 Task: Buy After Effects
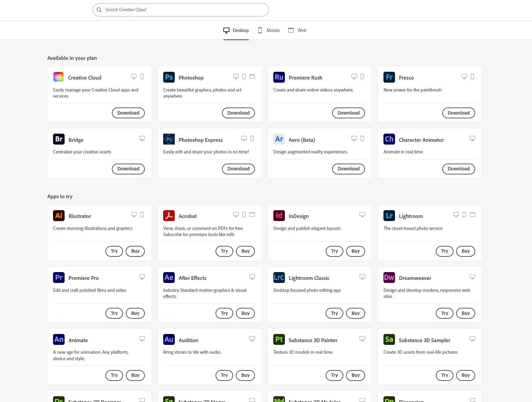tap(245, 313)
